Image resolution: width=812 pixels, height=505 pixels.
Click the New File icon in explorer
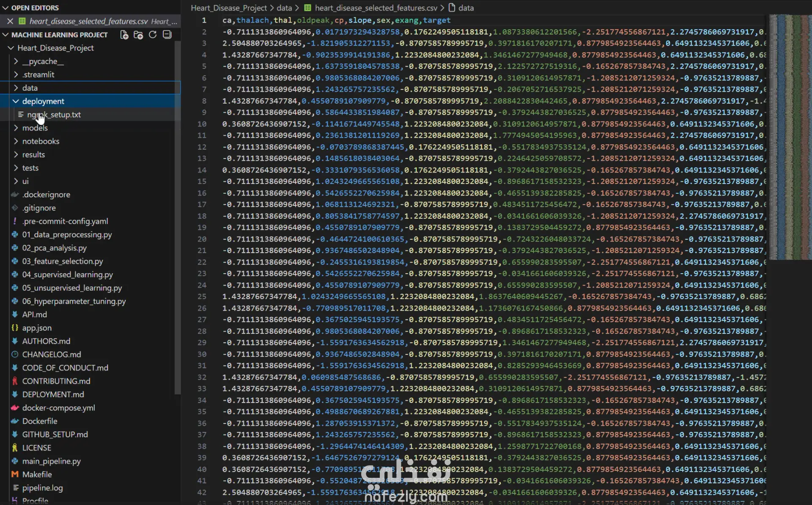(x=124, y=35)
